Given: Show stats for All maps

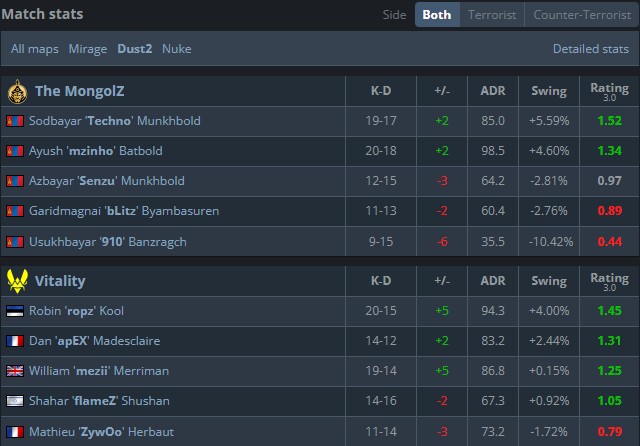Looking at the screenshot, I should tap(35, 49).
